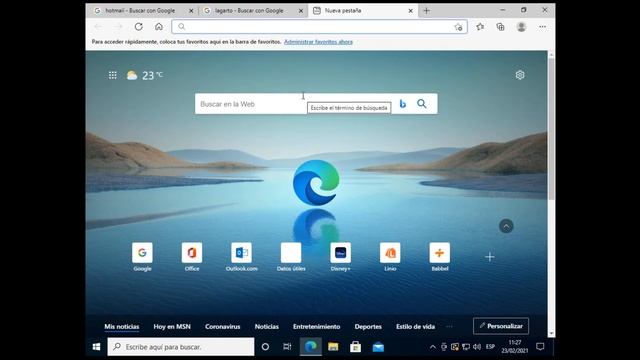
Task: Close the Nueva pestaña tab
Action: tap(411, 11)
